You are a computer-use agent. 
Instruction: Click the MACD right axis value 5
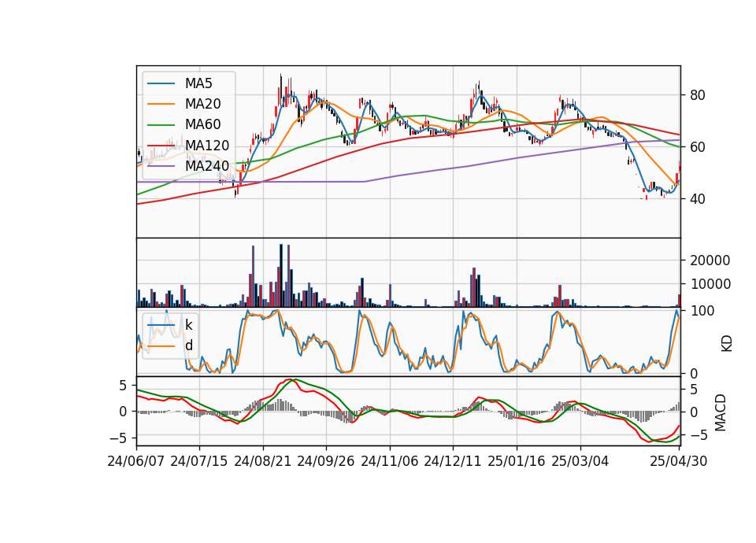(694, 390)
